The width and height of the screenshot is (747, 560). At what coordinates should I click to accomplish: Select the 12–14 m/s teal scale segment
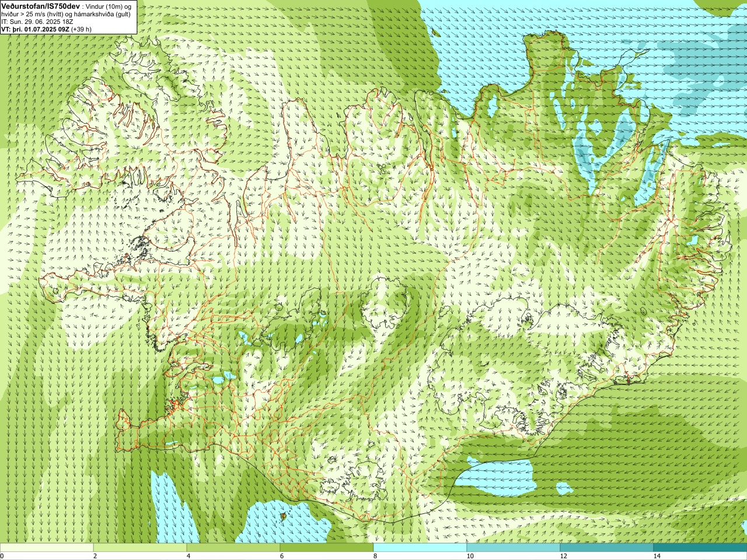607,548
